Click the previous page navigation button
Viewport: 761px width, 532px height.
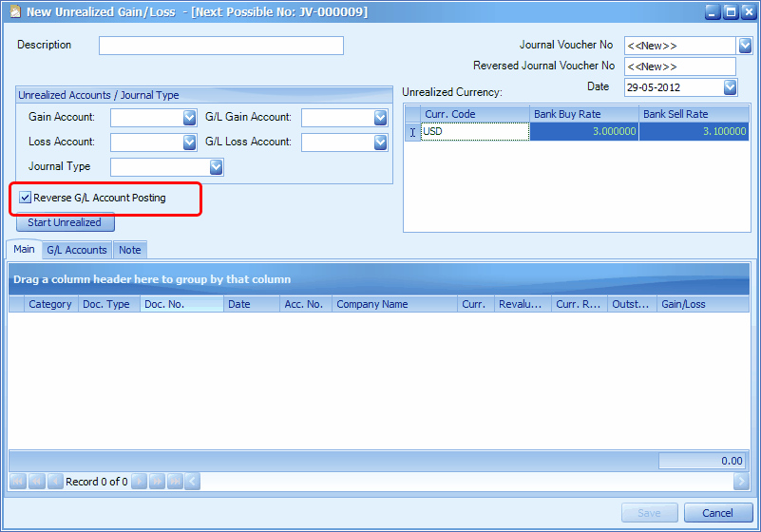tap(35, 482)
